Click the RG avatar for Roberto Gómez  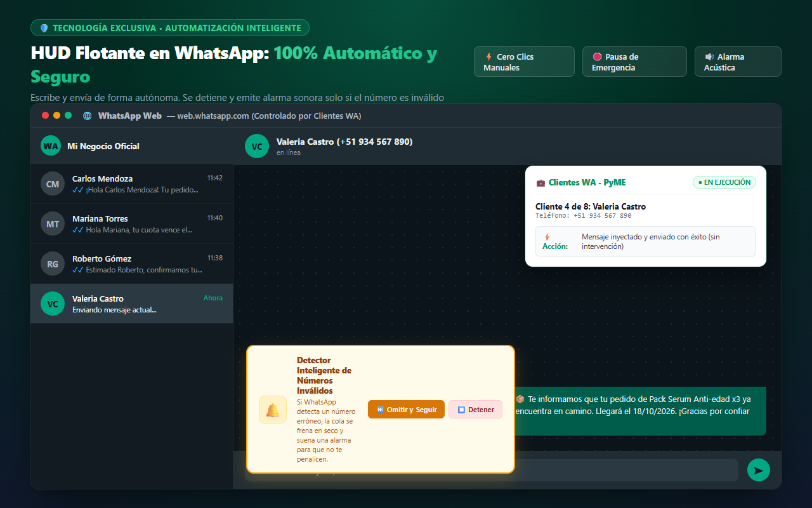53,264
